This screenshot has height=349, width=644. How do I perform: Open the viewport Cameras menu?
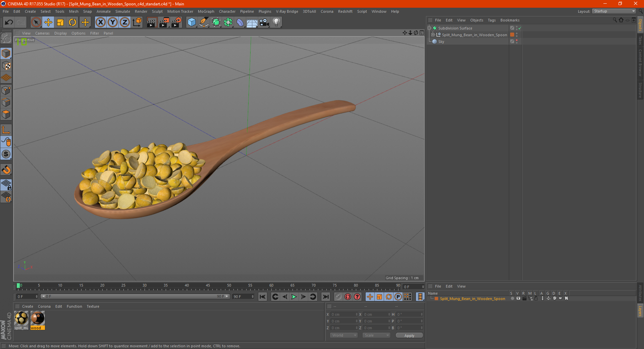coord(42,33)
